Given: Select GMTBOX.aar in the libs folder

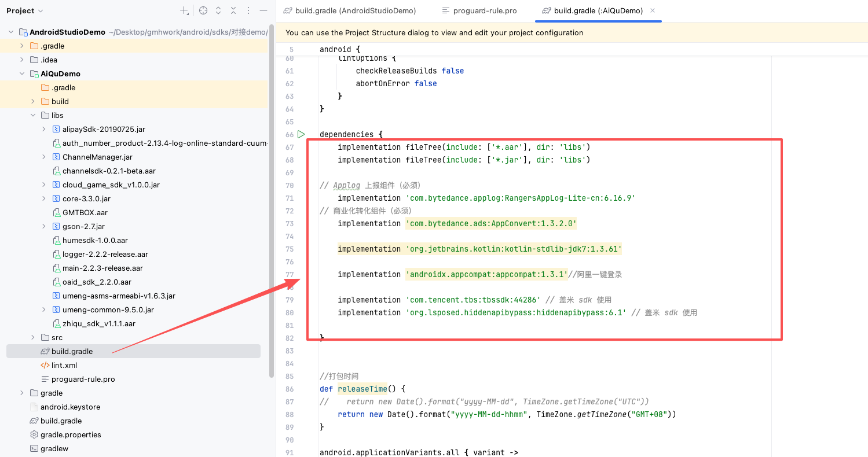Looking at the screenshot, I should pyautogui.click(x=85, y=212).
